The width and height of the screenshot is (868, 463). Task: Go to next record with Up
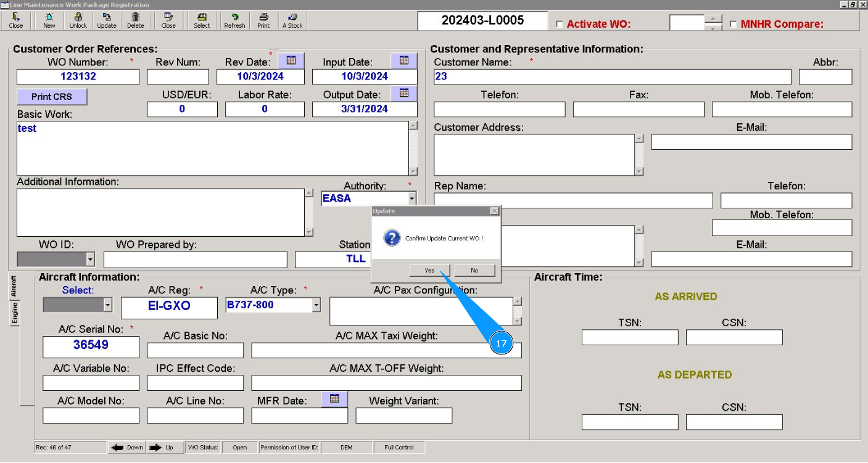163,448
